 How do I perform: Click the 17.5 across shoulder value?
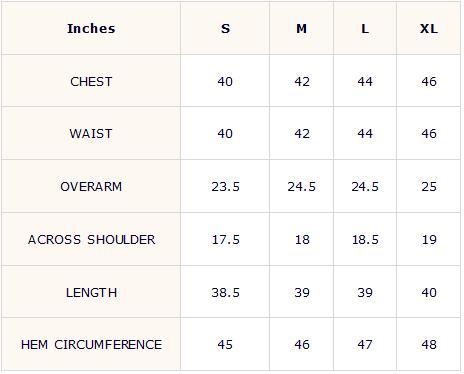click(226, 240)
